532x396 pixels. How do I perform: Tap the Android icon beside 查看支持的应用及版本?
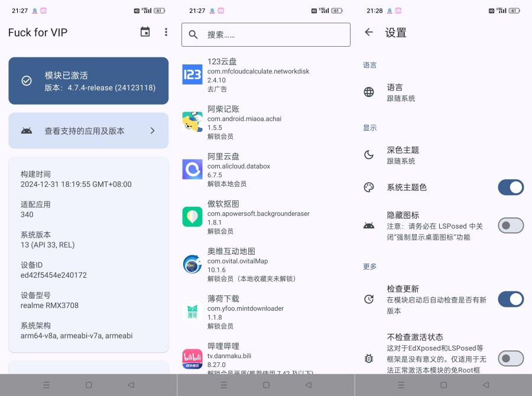27,131
